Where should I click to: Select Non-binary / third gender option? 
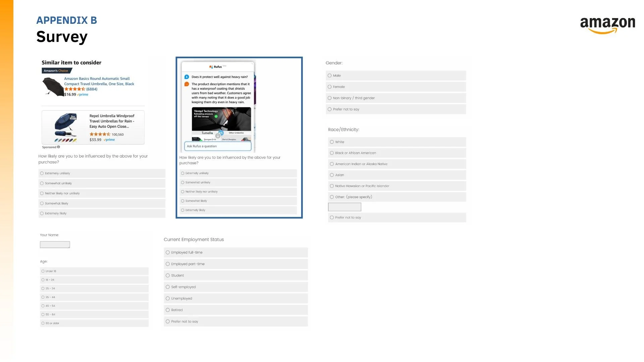point(330,98)
